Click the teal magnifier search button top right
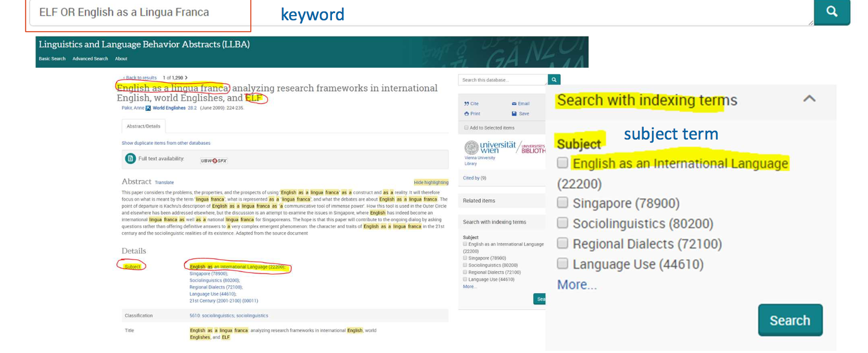This screenshot has height=353, width=868. click(x=832, y=11)
